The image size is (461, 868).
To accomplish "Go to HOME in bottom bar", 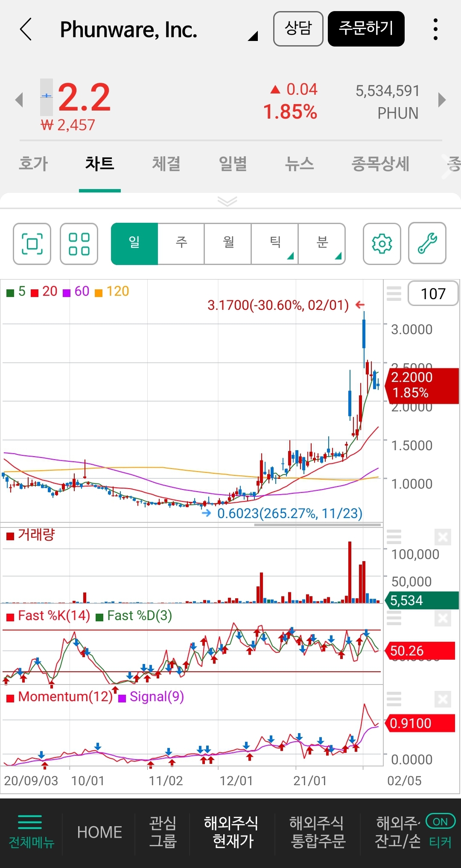I will coord(99,832).
